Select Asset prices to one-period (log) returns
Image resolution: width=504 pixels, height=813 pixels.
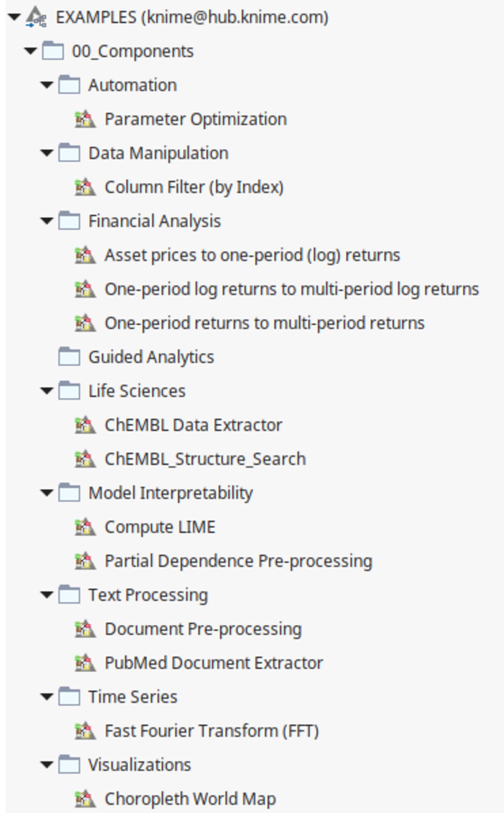[x=252, y=255]
